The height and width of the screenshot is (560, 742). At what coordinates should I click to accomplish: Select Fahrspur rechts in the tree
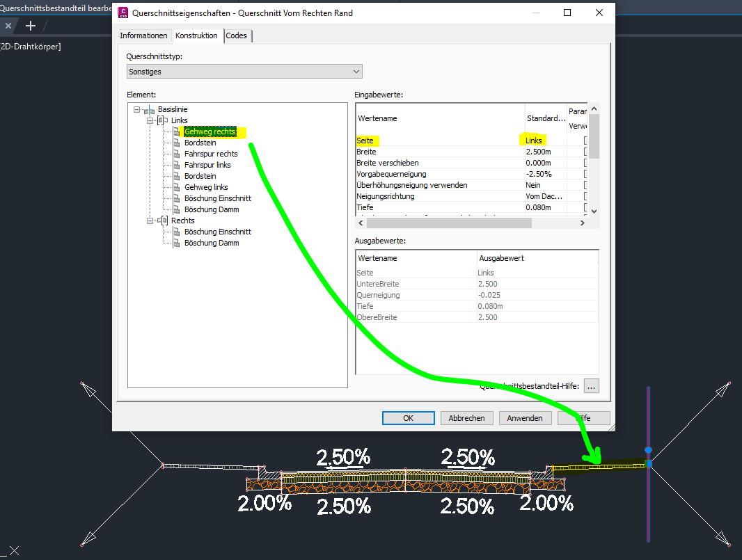click(211, 154)
